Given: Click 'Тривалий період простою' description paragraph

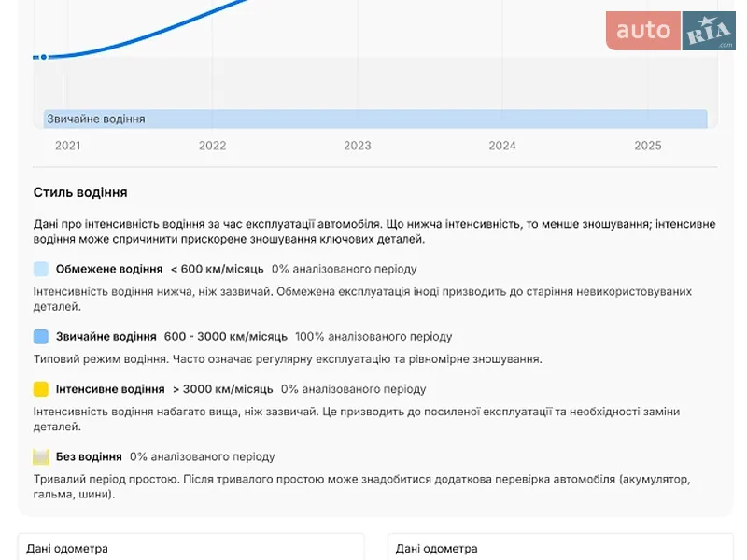Looking at the screenshot, I should (361, 486).
